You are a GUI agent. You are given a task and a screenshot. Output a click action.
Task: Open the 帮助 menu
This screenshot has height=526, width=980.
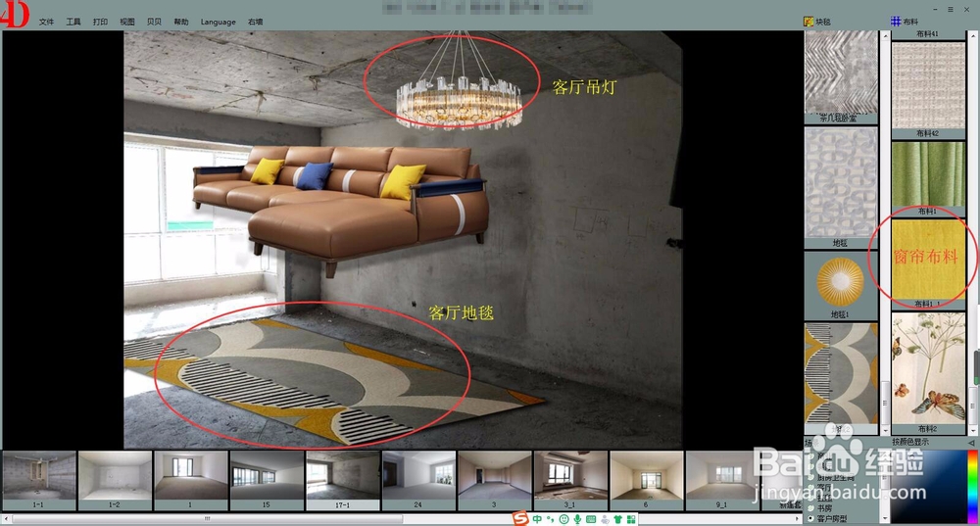click(x=181, y=22)
